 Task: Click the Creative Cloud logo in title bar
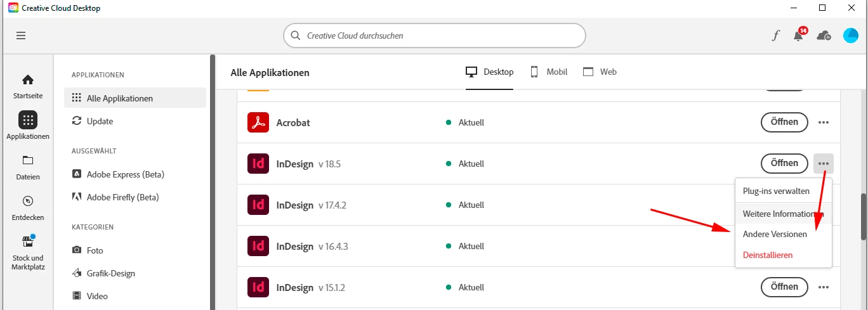13,8
